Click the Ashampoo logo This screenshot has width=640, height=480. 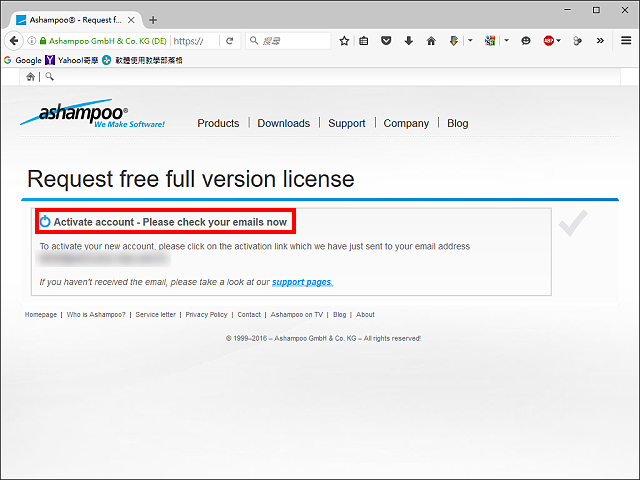[x=93, y=113]
